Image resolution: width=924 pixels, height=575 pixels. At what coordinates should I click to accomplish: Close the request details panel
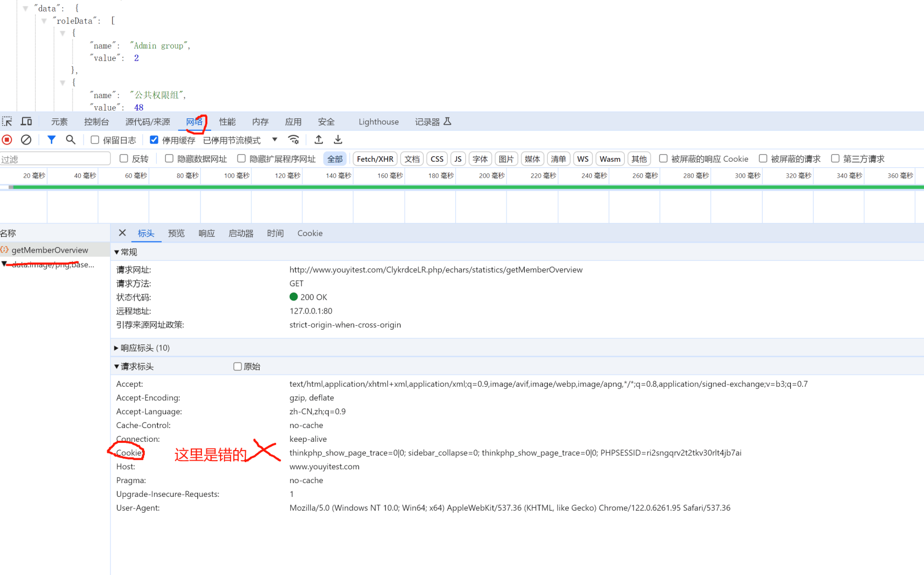click(122, 233)
